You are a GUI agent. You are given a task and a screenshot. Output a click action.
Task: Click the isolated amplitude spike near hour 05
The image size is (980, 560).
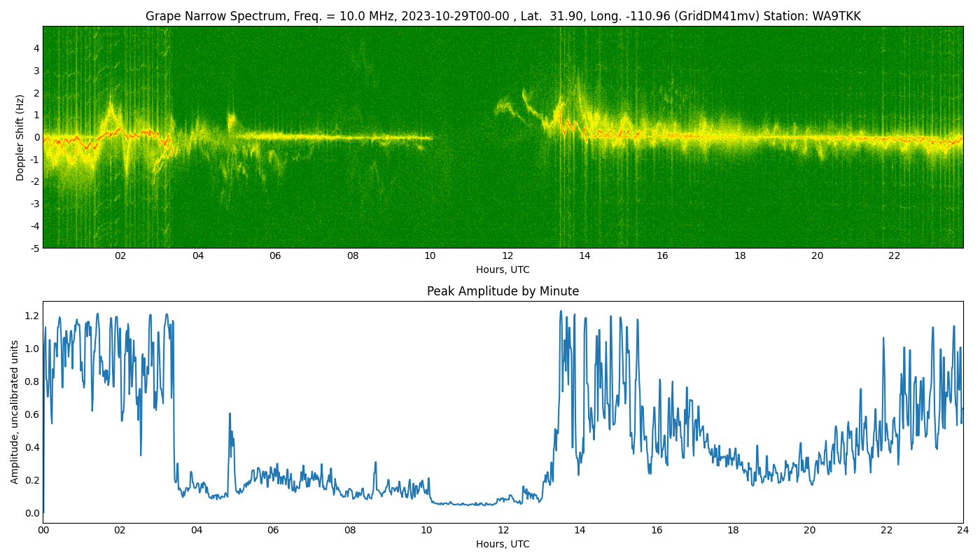pyautogui.click(x=230, y=414)
